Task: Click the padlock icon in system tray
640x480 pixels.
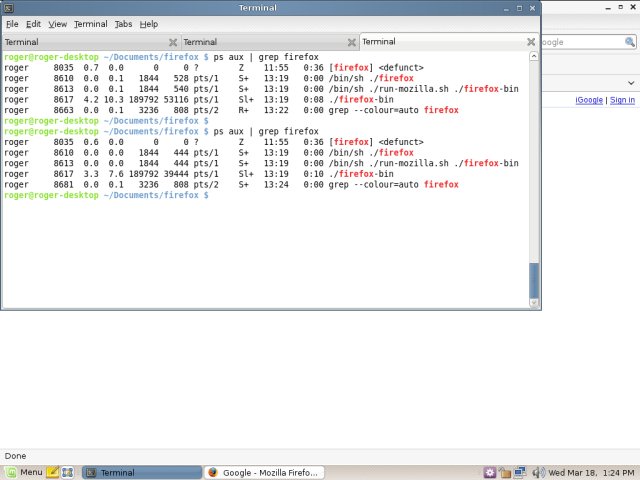Action: [505, 472]
